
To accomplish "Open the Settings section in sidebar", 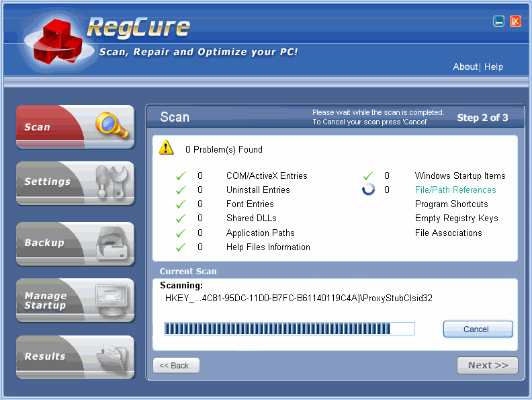I will 75,184.
